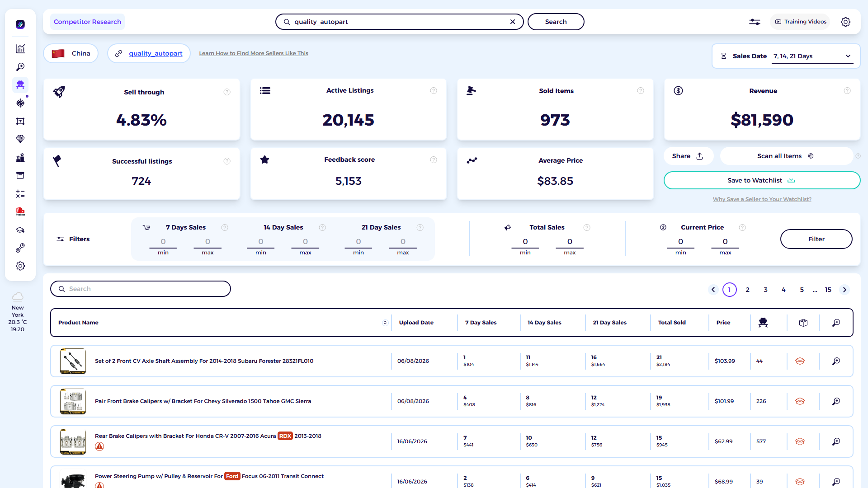Open Why Save a Seller to Watchlist link
868x488 pixels.
tap(762, 199)
